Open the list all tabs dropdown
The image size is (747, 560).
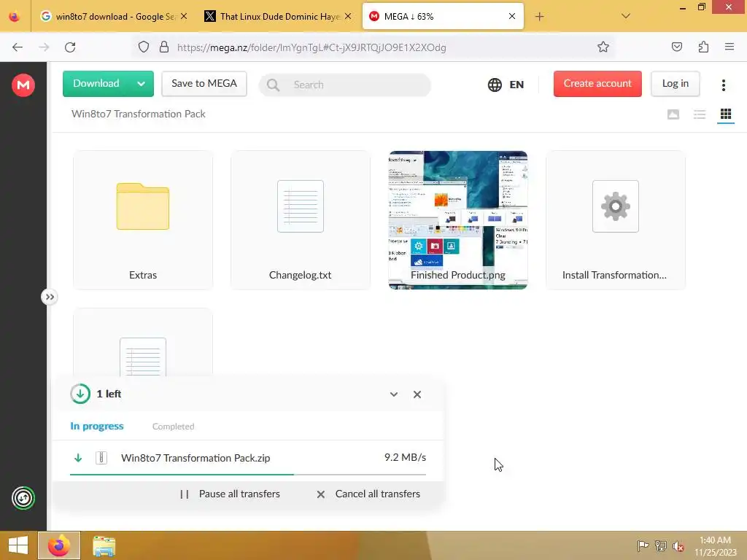pyautogui.click(x=626, y=16)
